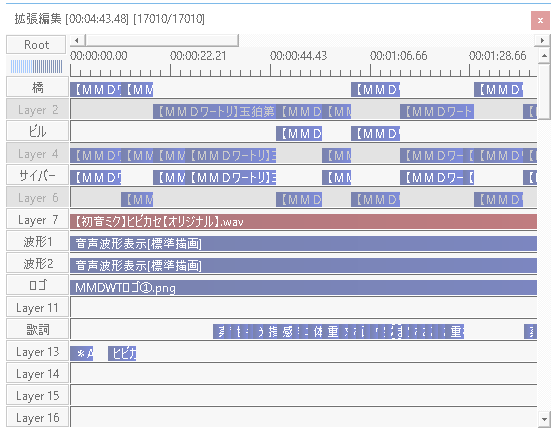
Task: Click the 00:00:22.21 timeline ruler mark
Action: pos(198,56)
